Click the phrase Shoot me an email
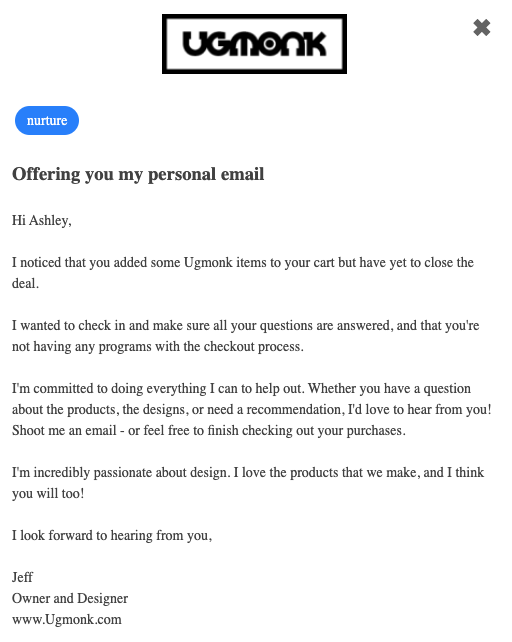The width and height of the screenshot is (512, 642). [64, 431]
